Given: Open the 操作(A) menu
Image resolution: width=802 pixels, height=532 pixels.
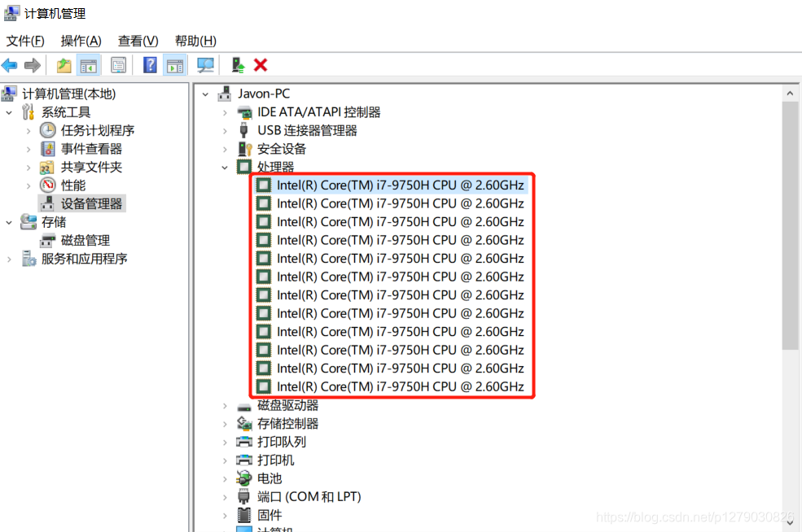Looking at the screenshot, I should [81, 41].
